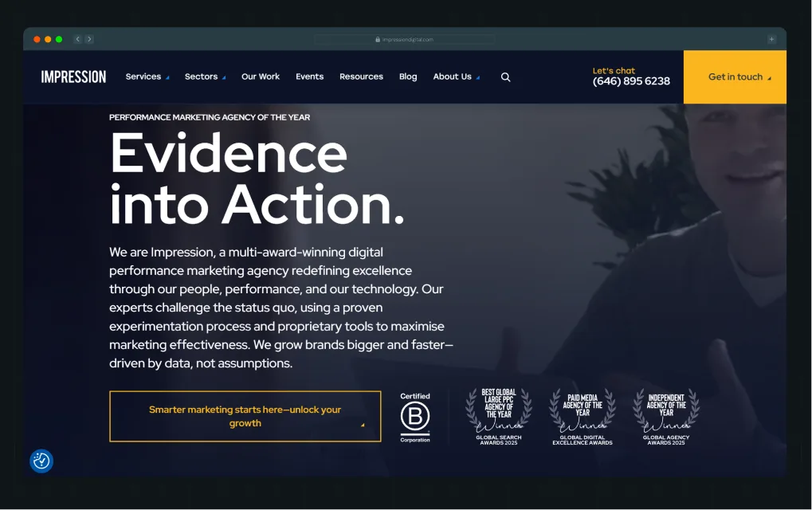812x510 pixels.
Task: Click the Smarter marketing starts here button
Action: pyautogui.click(x=245, y=416)
